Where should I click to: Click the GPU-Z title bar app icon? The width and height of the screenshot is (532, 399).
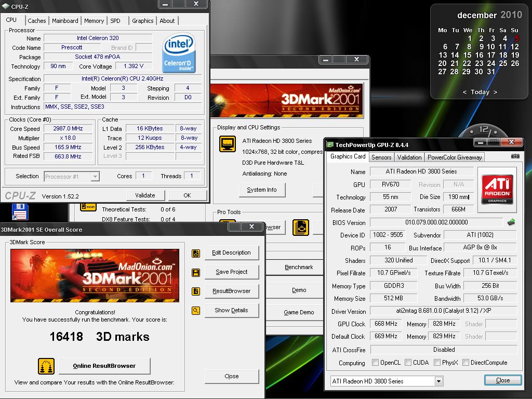[x=329, y=145]
